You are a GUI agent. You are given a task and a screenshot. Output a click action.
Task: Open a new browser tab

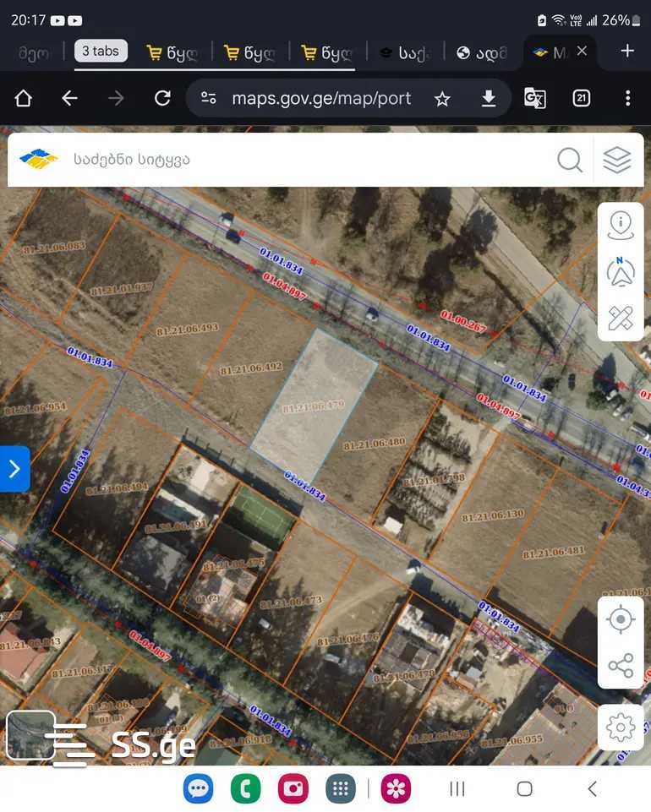[x=627, y=52]
